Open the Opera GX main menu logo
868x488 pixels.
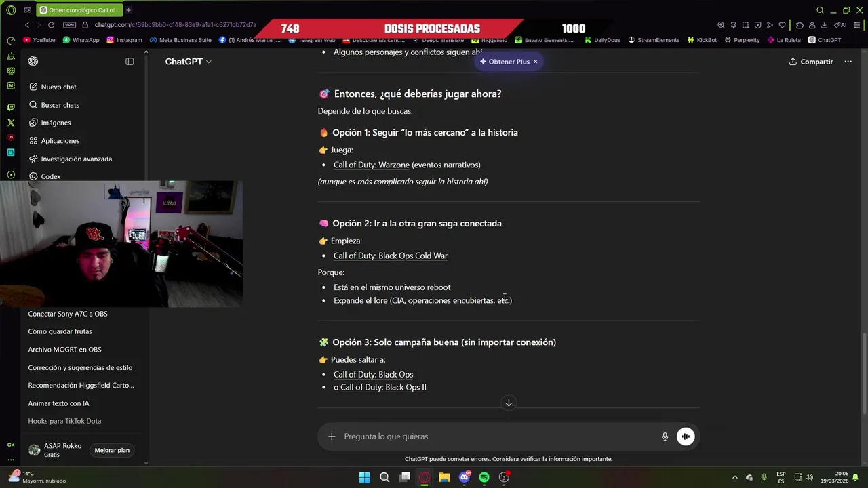tap(11, 10)
